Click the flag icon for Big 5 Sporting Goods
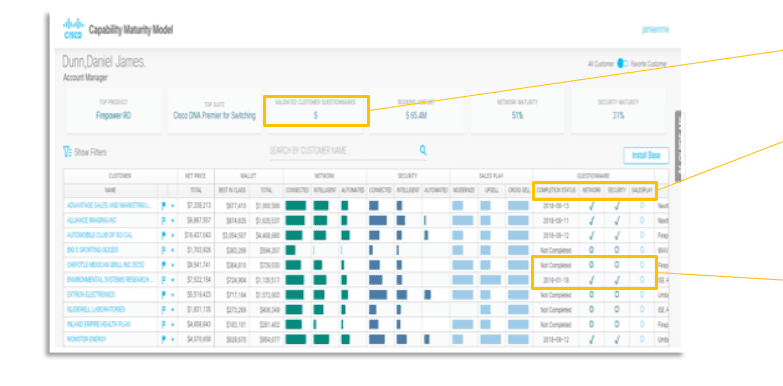The image size is (783, 386). [163, 250]
